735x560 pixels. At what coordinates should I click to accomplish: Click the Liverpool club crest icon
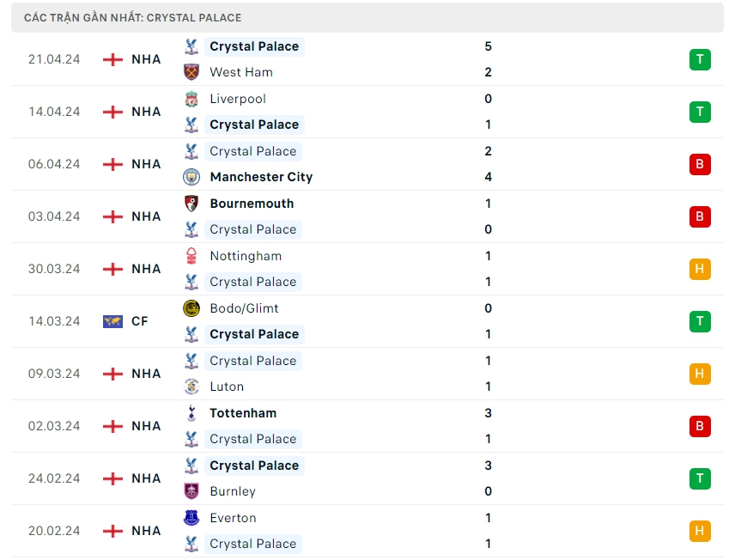[x=191, y=99]
